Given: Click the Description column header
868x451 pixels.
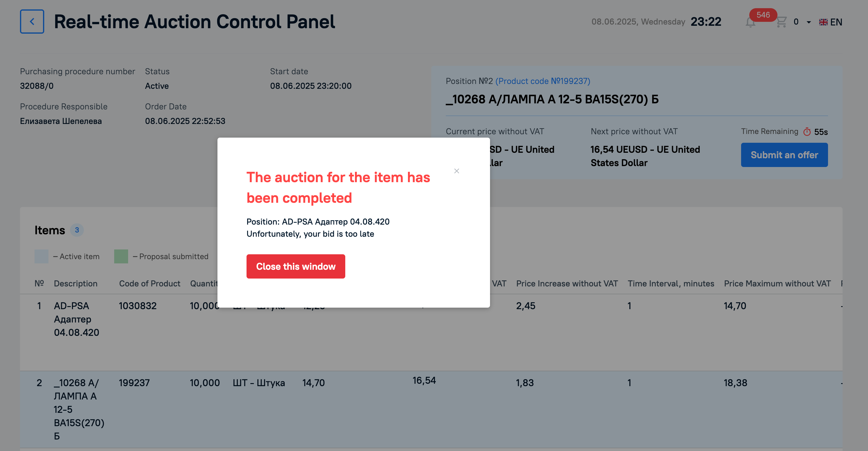Looking at the screenshot, I should 75,284.
